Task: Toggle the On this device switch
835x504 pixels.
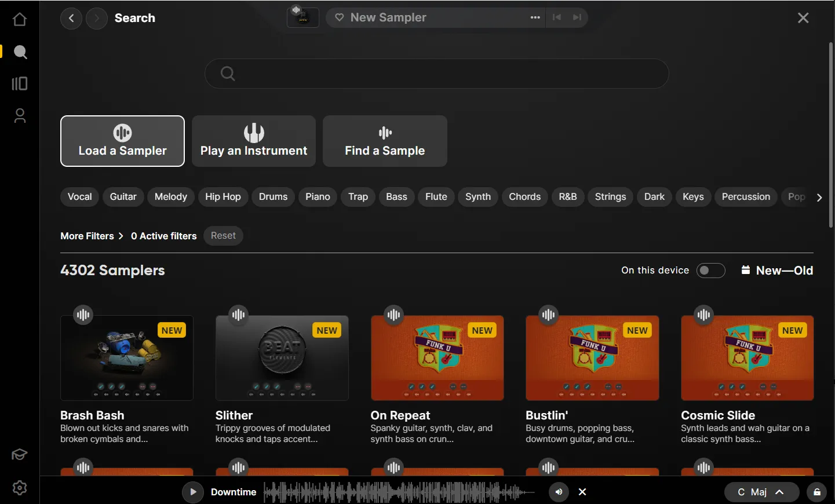Action: (x=710, y=271)
